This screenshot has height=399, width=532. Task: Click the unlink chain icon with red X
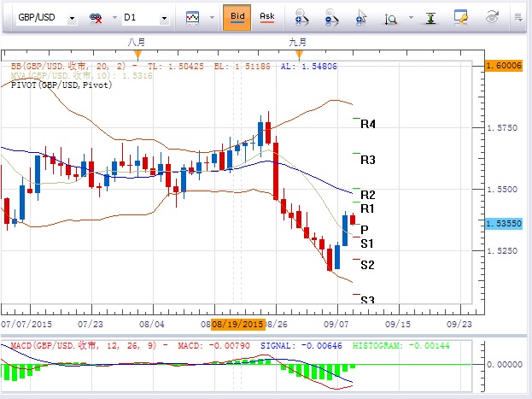(x=96, y=18)
